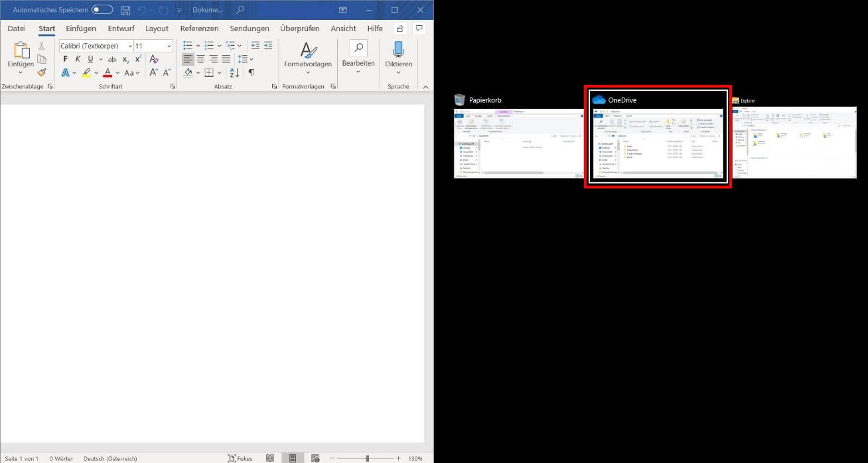Screen dimensions: 868x463
Task: Apply bold formatting with the F button
Action: [65, 59]
